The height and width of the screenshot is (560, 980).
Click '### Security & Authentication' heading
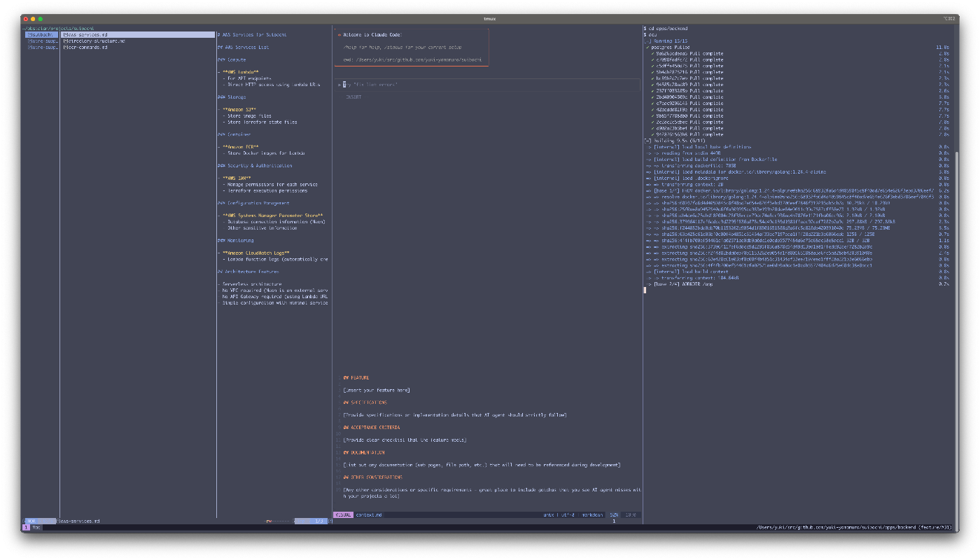pyautogui.click(x=255, y=166)
